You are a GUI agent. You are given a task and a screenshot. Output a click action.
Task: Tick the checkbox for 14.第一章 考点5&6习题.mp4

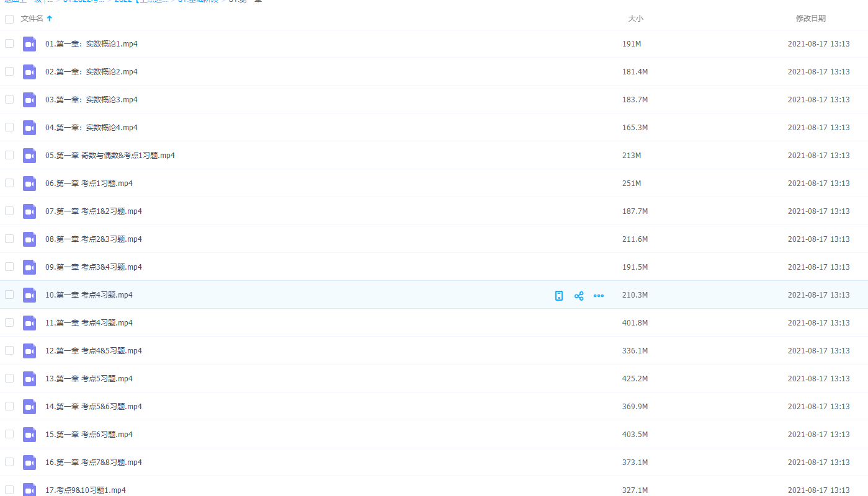[x=9, y=406]
